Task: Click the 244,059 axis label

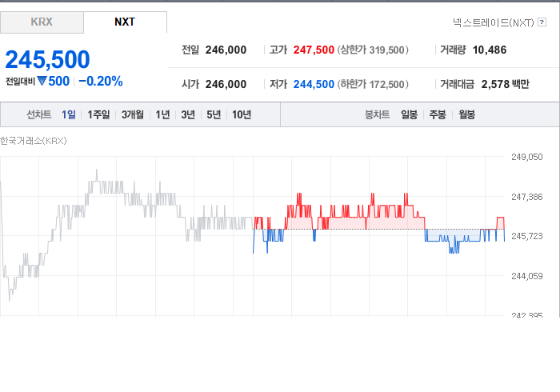Action: 526,276
